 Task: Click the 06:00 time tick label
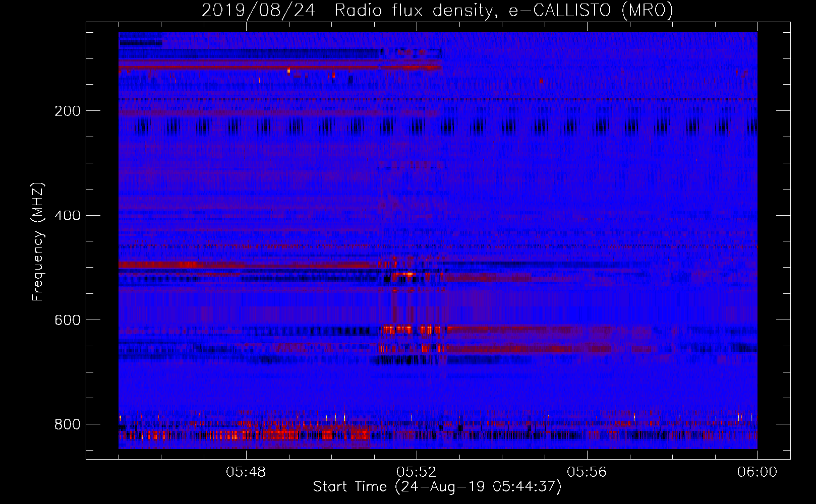[757, 472]
